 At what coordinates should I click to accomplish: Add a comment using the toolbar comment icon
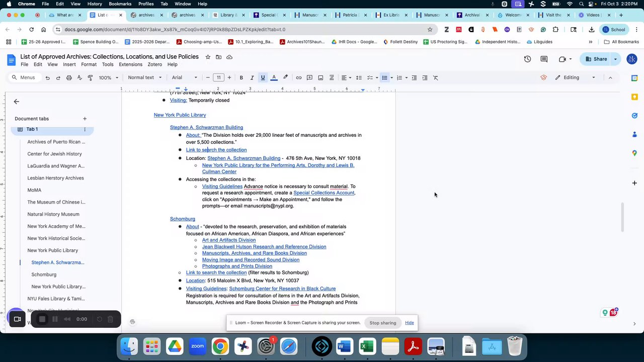tap(309, 78)
